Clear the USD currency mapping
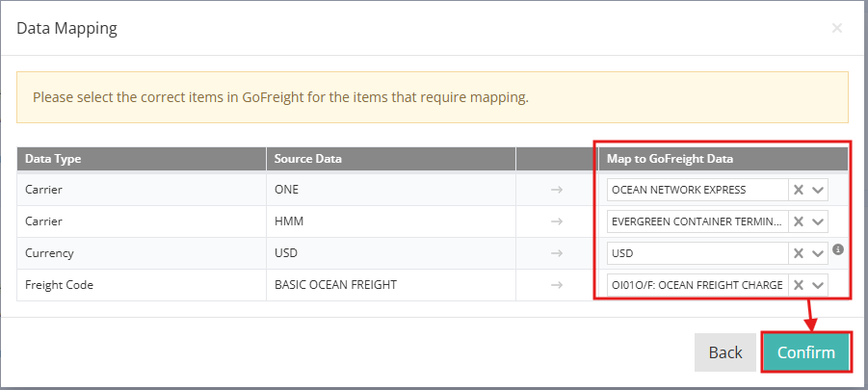The width and height of the screenshot is (868, 390). 798,253
